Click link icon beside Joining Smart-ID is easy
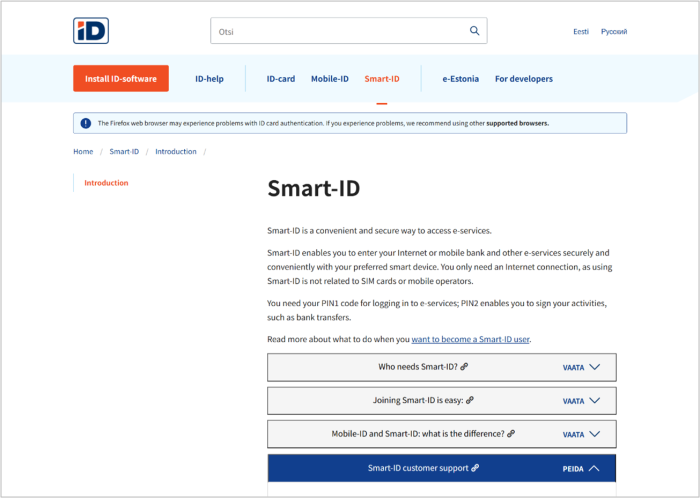 click(470, 400)
